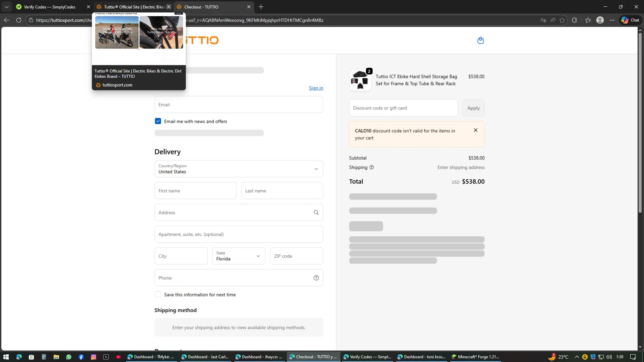Open the Country/Region dropdown
Screen dimensions: 644x362
[x=239, y=169]
